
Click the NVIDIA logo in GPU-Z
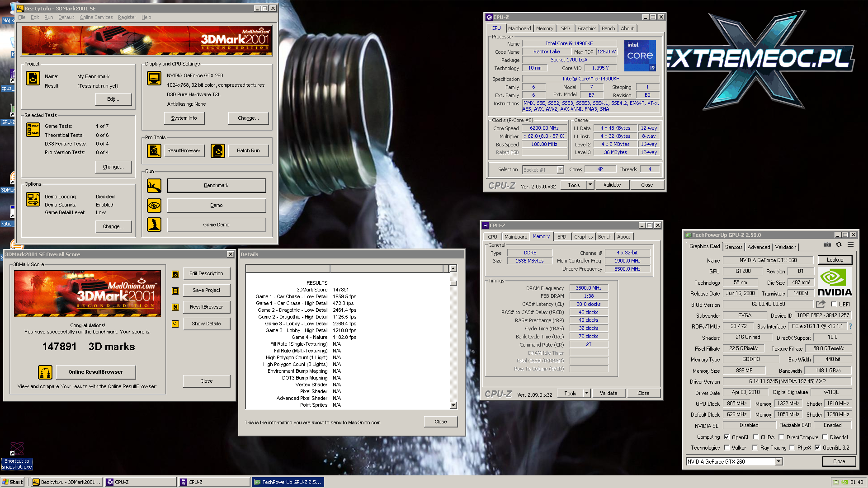(835, 282)
